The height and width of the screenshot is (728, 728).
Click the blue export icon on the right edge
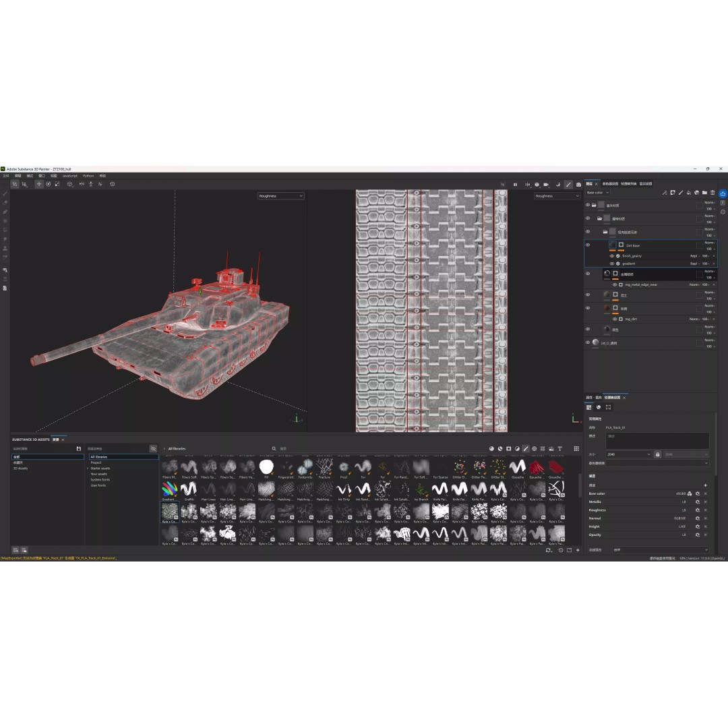(x=723, y=193)
